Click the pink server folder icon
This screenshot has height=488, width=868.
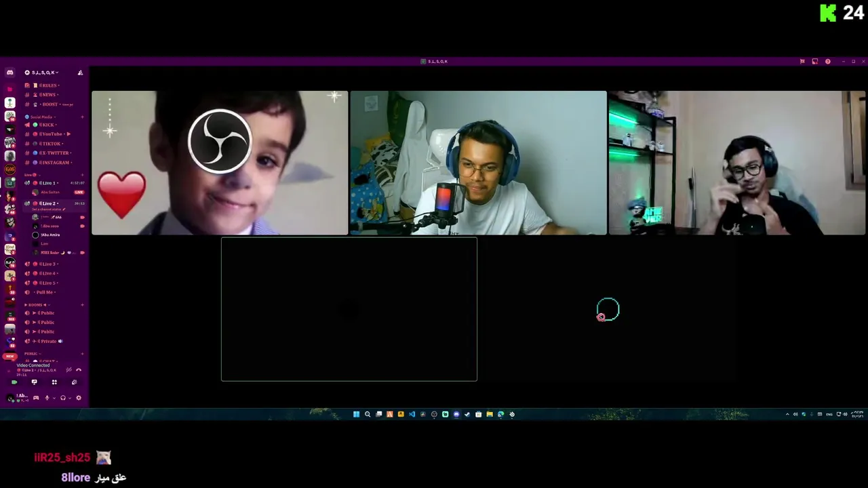tap(10, 89)
